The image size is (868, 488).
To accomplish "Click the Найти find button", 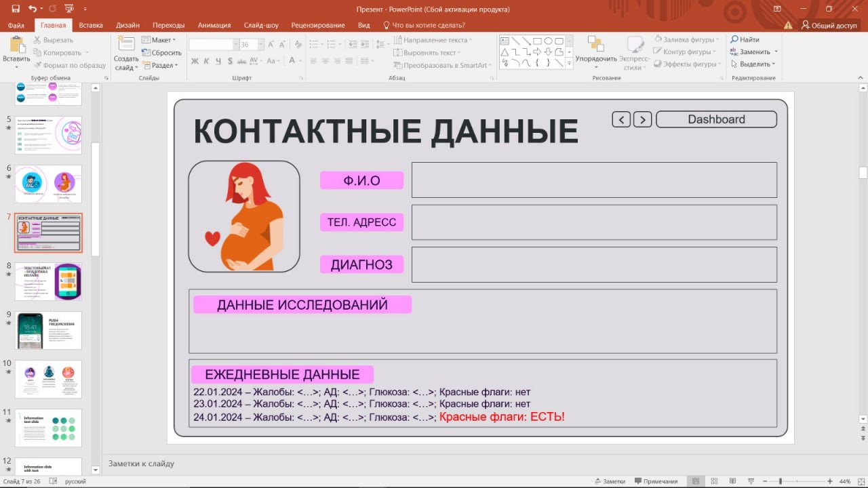I will 745,40.
